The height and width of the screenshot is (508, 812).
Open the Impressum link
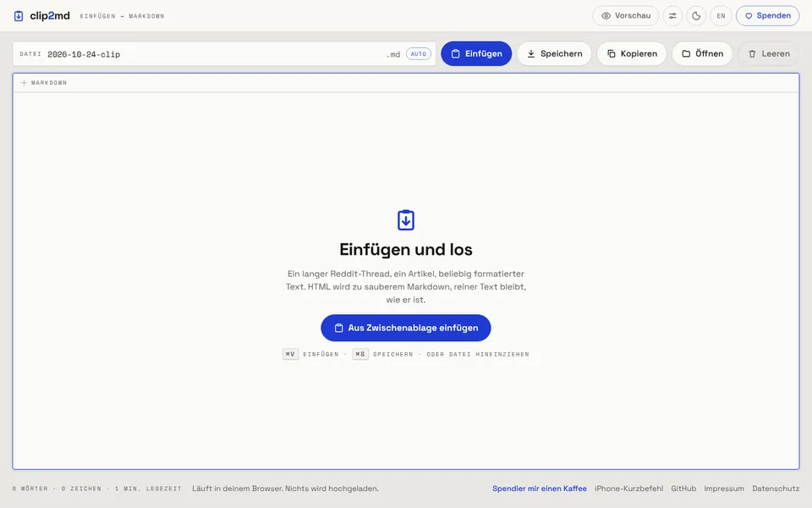tap(724, 489)
